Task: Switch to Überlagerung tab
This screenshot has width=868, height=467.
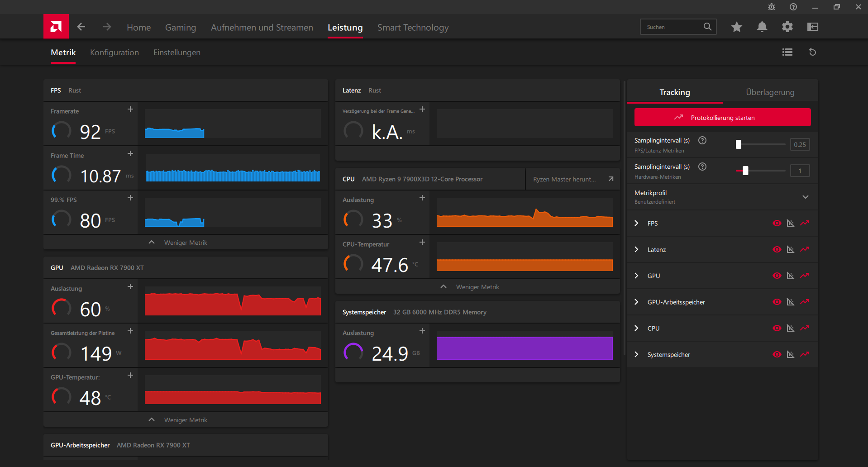Action: 770,92
